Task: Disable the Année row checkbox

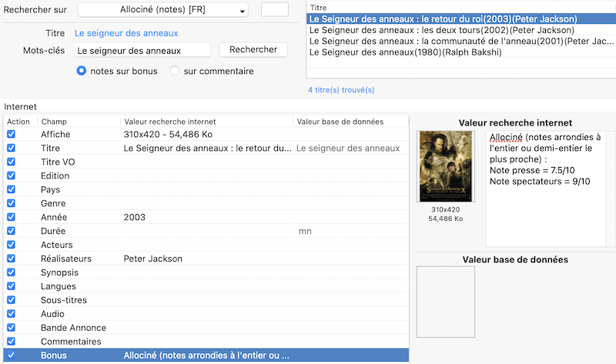Action: (x=11, y=217)
